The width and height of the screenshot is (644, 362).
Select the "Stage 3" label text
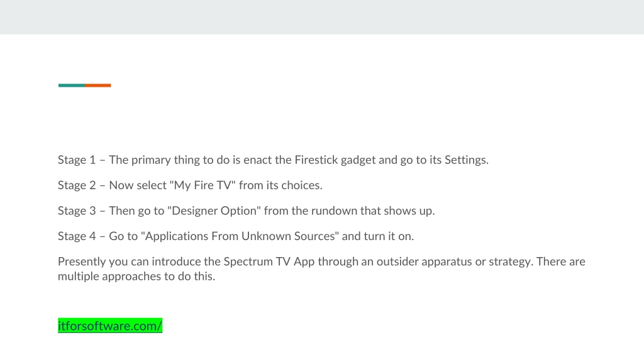pyautogui.click(x=77, y=211)
